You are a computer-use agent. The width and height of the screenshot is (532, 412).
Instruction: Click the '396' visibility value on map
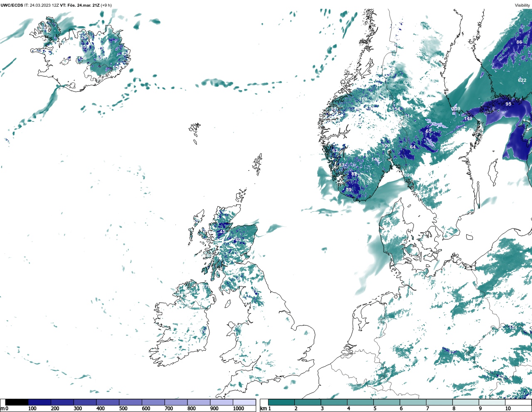pyautogui.click(x=409, y=175)
